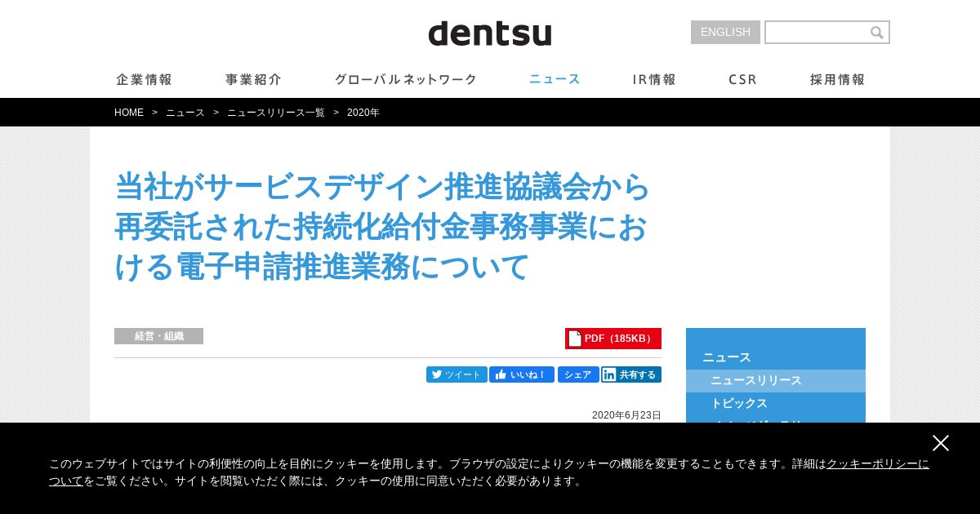
Task: Click the search magnifier icon
Action: 877,33
